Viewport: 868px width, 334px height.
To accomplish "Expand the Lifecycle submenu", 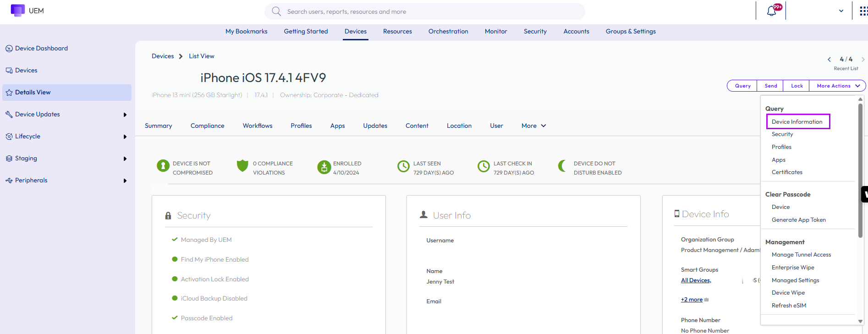I will (125, 137).
